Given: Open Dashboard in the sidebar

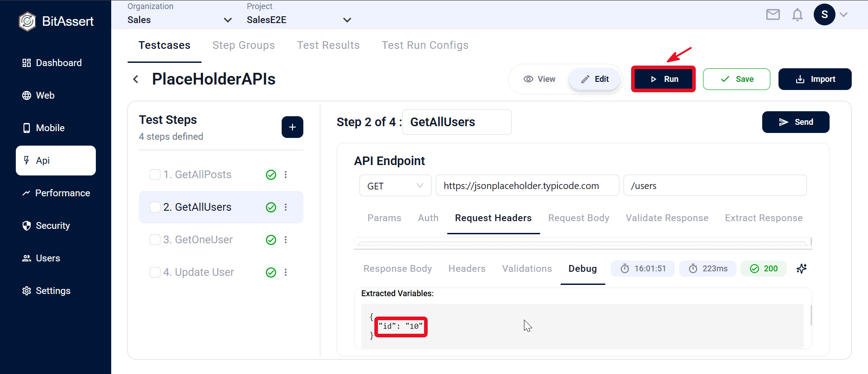Looking at the screenshot, I should (52, 63).
